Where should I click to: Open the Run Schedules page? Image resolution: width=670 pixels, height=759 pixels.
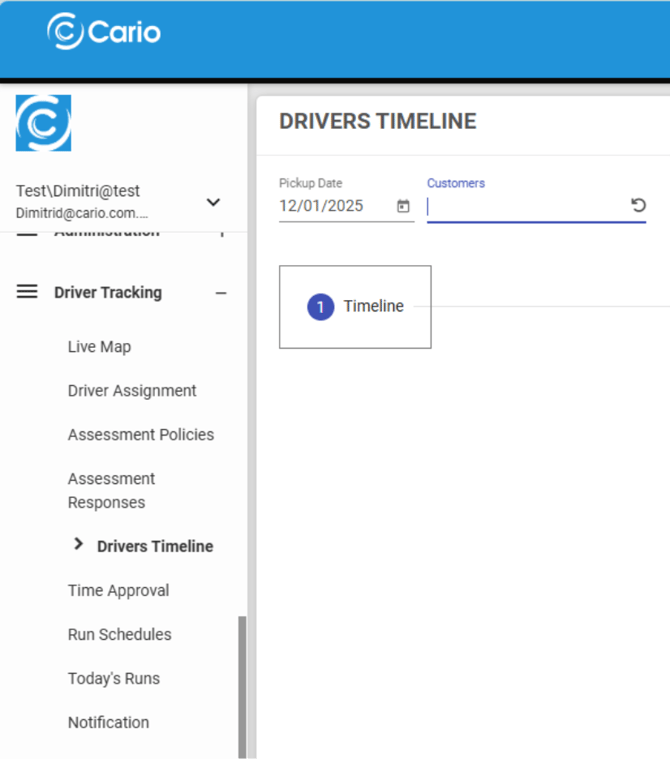point(119,635)
